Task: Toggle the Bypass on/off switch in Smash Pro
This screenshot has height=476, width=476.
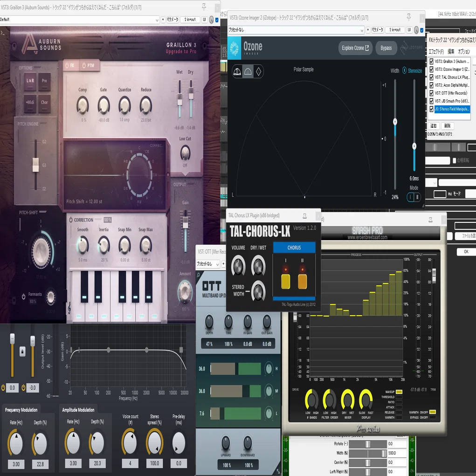Action: tap(433, 417)
